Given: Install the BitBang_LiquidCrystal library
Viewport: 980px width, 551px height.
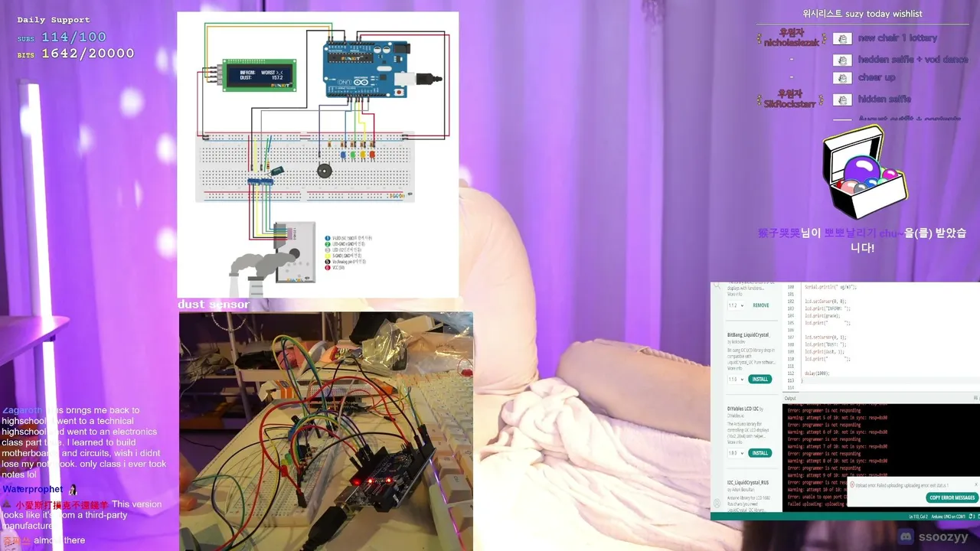Looking at the screenshot, I should tap(759, 379).
